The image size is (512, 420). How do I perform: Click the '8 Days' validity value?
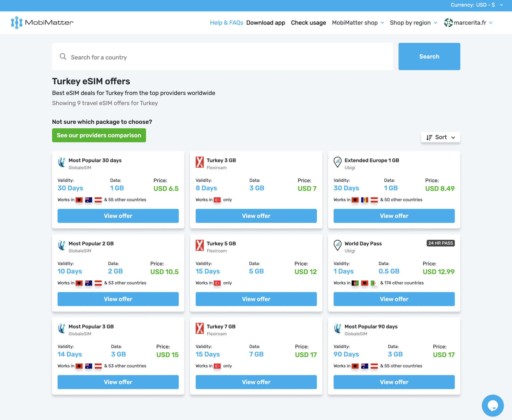pos(206,188)
